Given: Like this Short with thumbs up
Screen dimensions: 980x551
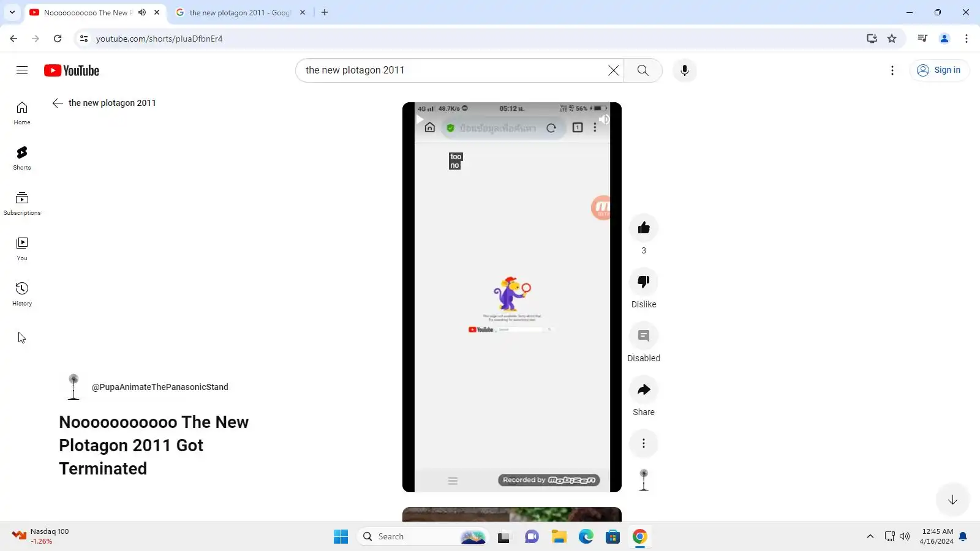Looking at the screenshot, I should (644, 228).
